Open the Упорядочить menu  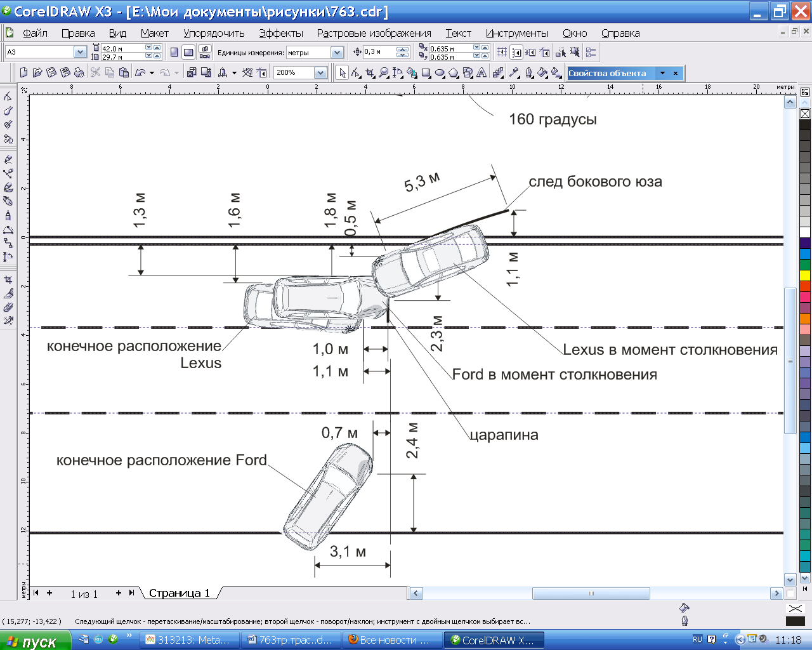point(214,33)
